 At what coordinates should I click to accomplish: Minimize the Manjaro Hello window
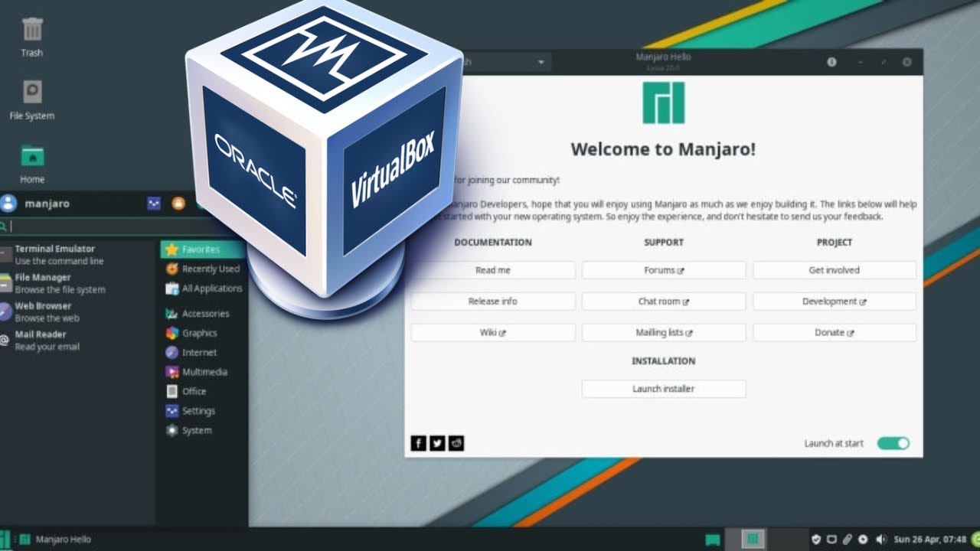click(x=861, y=62)
